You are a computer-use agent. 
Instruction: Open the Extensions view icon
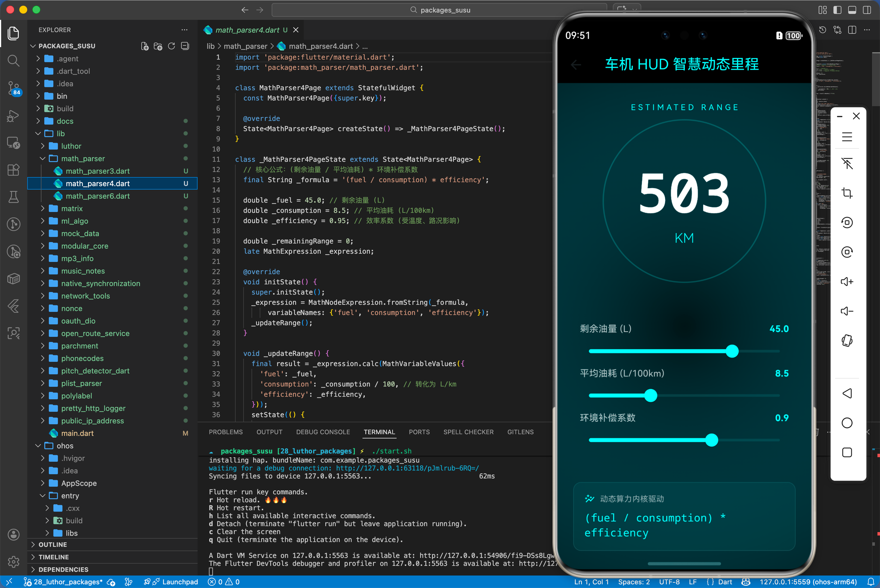click(x=14, y=170)
